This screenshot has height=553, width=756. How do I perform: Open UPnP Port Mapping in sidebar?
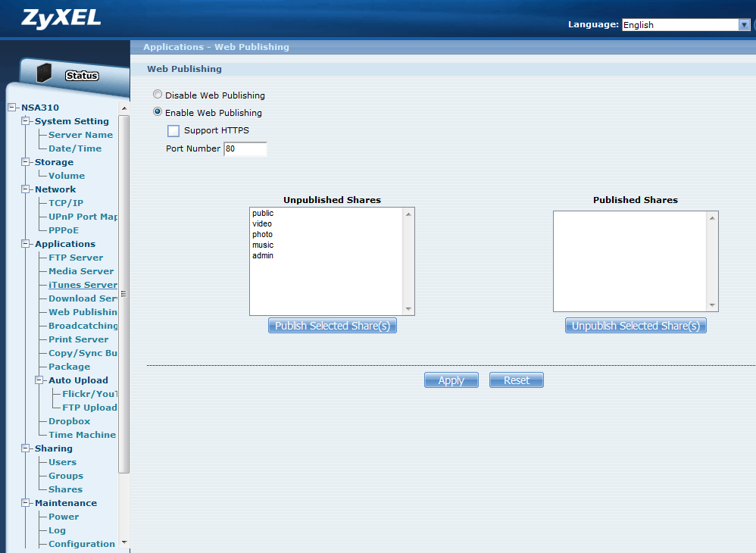click(83, 217)
